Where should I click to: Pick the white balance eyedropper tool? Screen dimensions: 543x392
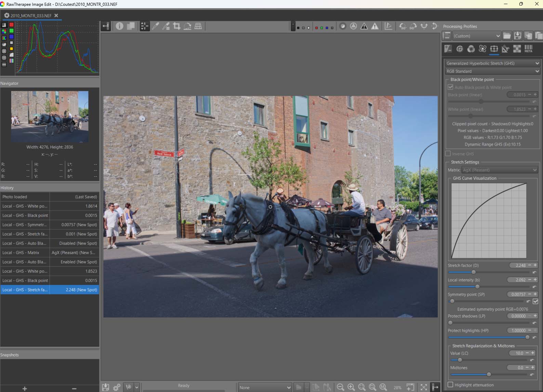click(x=156, y=26)
